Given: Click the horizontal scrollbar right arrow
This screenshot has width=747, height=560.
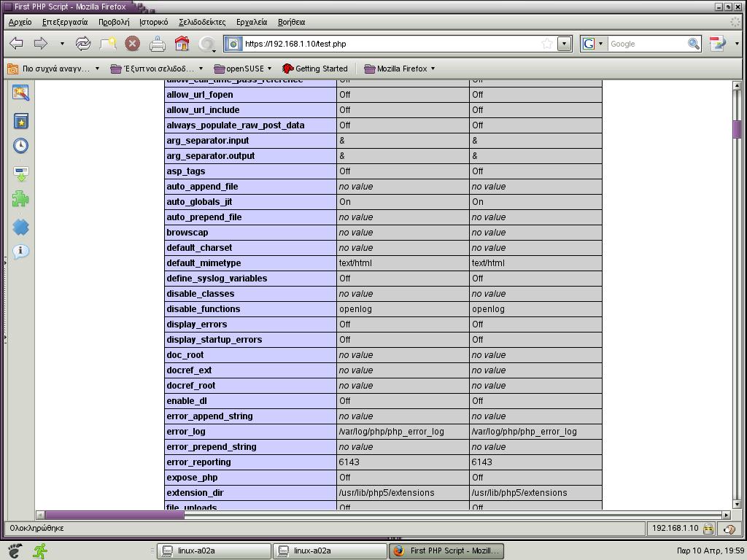Looking at the screenshot, I should click(x=726, y=515).
